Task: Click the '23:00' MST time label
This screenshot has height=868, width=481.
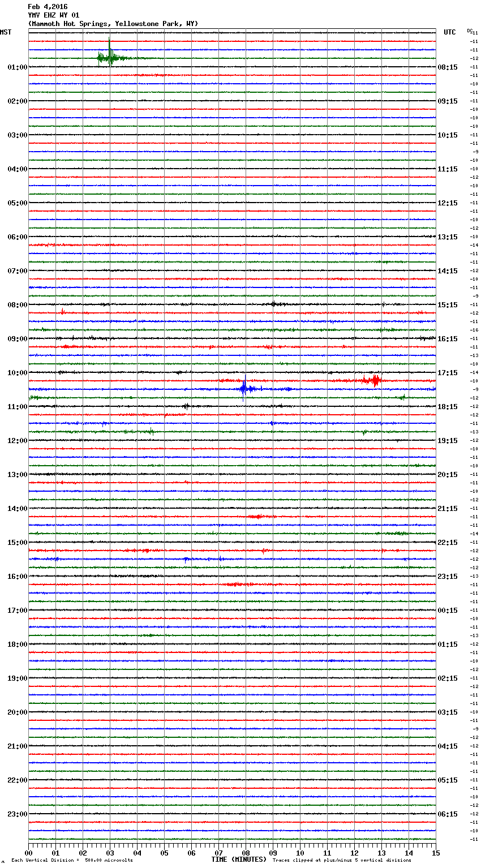Action: pyautogui.click(x=18, y=814)
